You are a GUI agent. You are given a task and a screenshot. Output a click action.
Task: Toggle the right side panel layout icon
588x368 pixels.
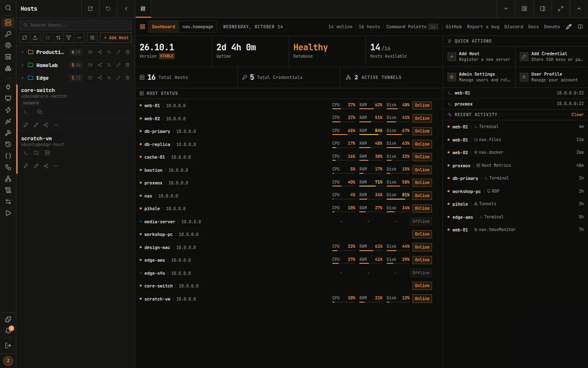click(x=543, y=9)
